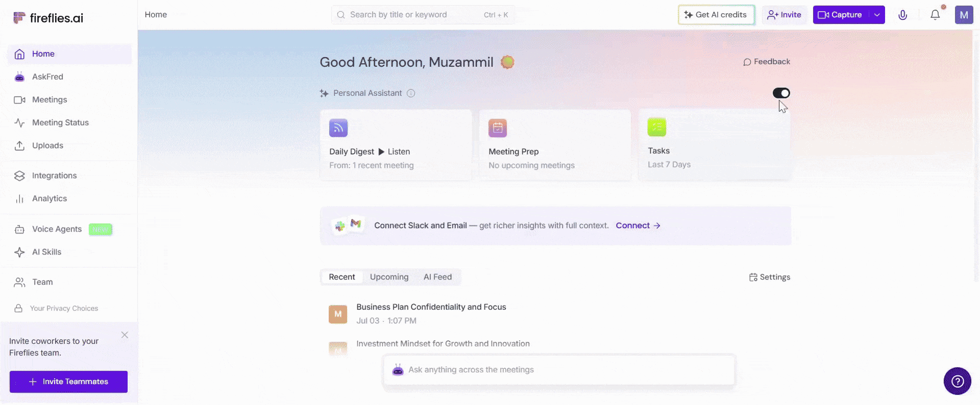Click the Fred bot icon in ask bar
Image resolution: width=980 pixels, height=405 pixels.
398,370
